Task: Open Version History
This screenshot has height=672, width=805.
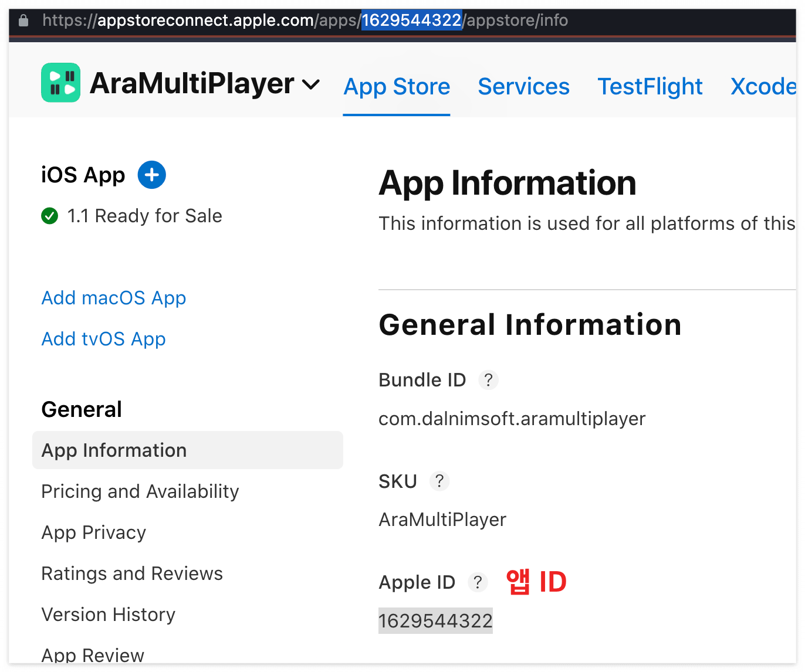Action: tap(109, 615)
